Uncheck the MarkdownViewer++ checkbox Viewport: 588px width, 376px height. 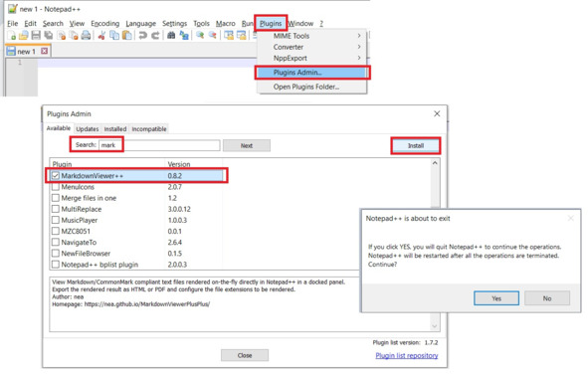[x=56, y=175]
